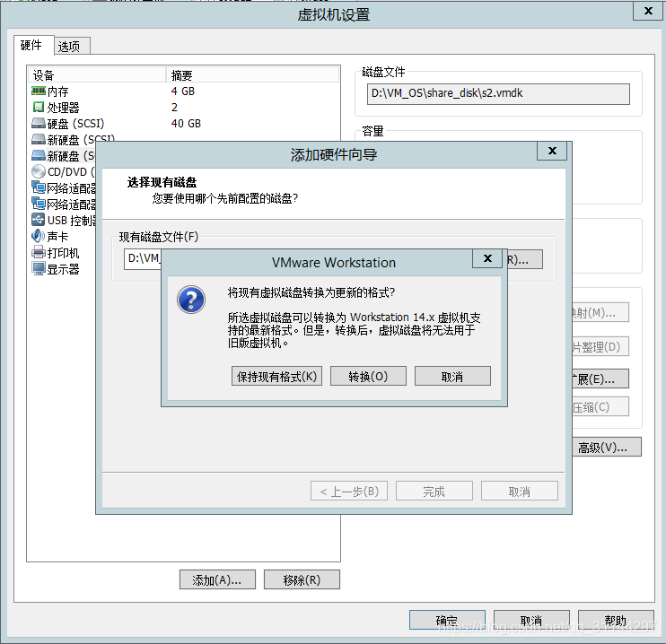This screenshot has width=666, height=644.
Task: Click the 碎片整理(D) defragment button
Action: point(600,346)
